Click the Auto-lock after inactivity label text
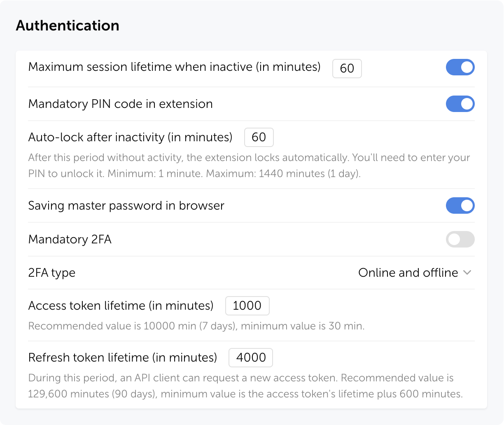The height and width of the screenshot is (425, 504). [130, 137]
